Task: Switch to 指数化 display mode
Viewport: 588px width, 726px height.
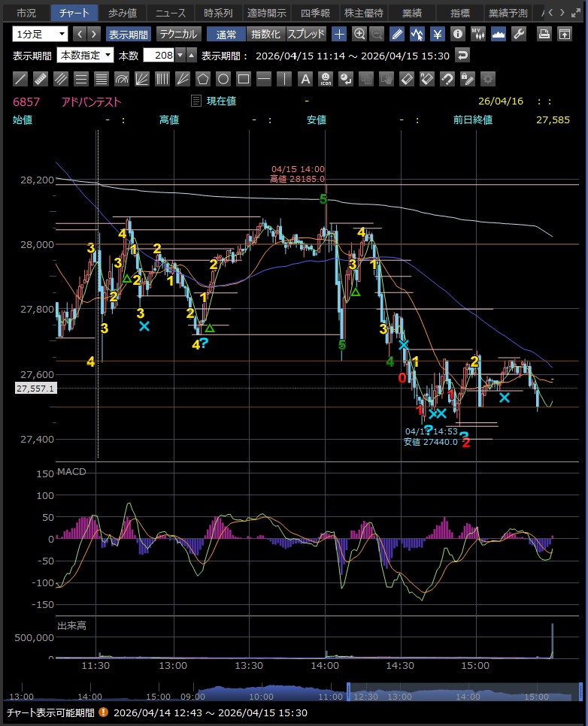Action: [265, 34]
